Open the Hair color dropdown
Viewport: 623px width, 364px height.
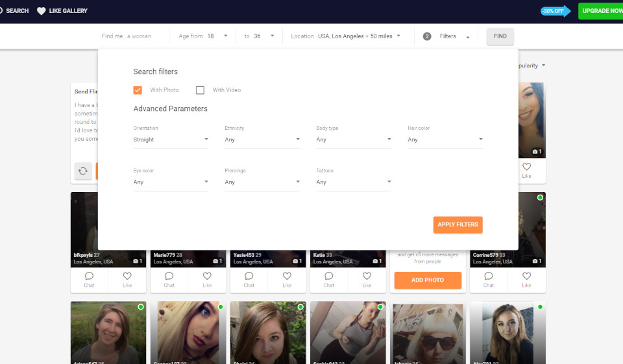[445, 140]
